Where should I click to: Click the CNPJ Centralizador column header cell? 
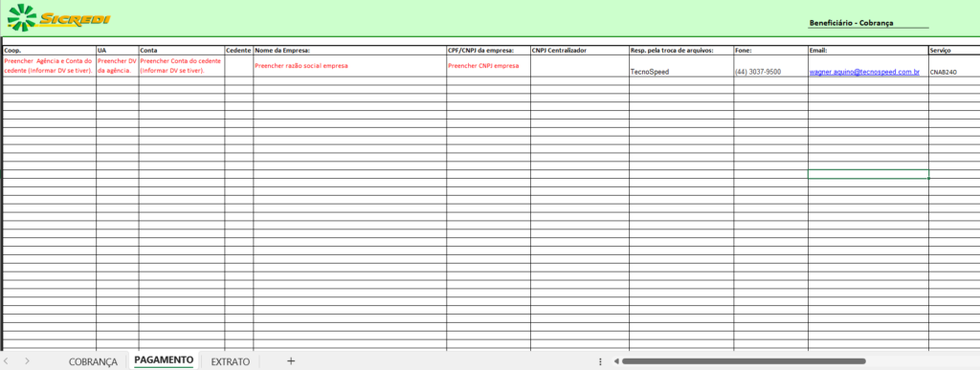click(x=579, y=50)
